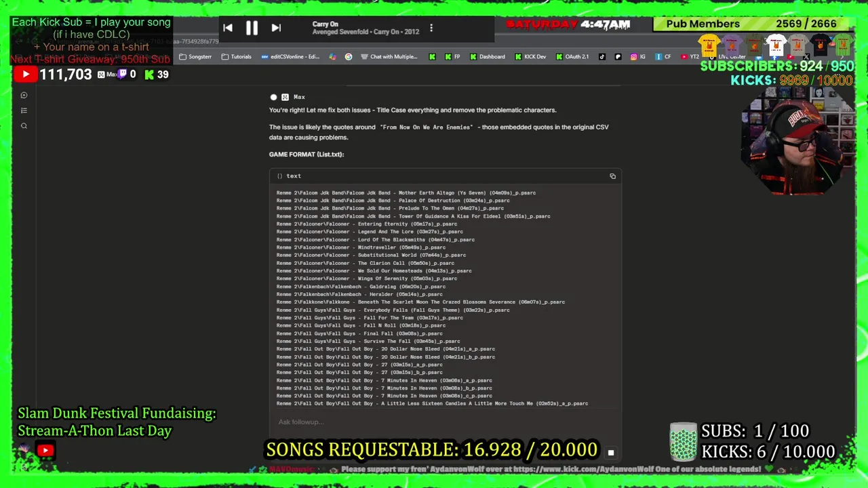Select the Fall N Roll line
868x488 pixels.
point(361,325)
